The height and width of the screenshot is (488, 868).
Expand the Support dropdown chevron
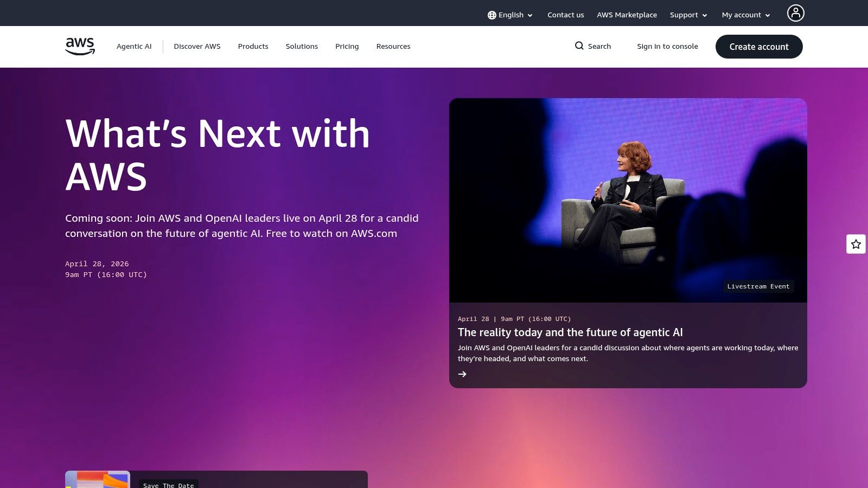click(705, 16)
